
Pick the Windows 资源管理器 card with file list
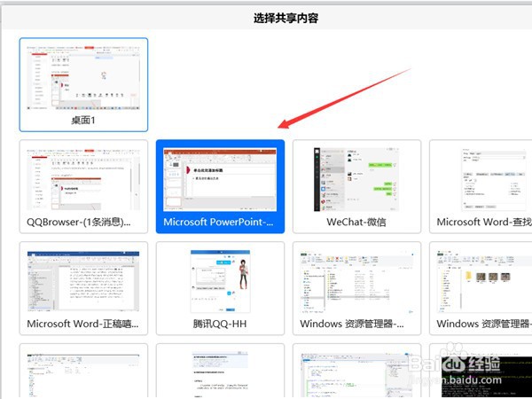click(356, 288)
